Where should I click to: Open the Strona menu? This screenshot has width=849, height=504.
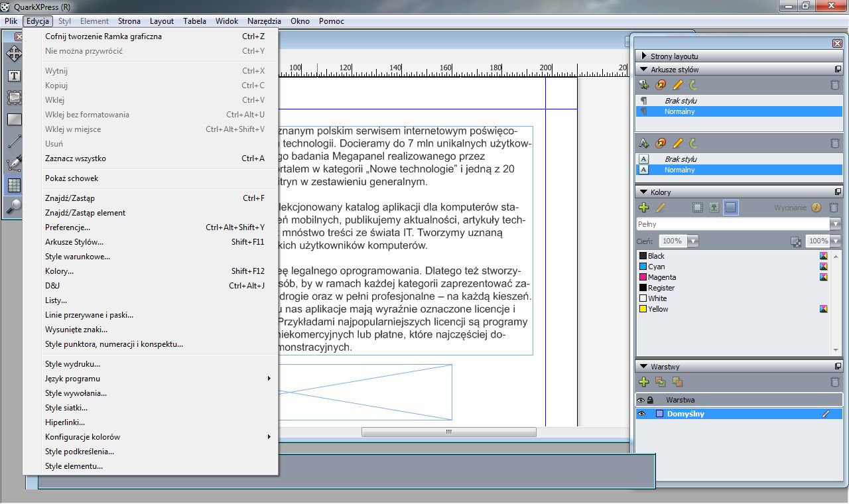pyautogui.click(x=129, y=21)
